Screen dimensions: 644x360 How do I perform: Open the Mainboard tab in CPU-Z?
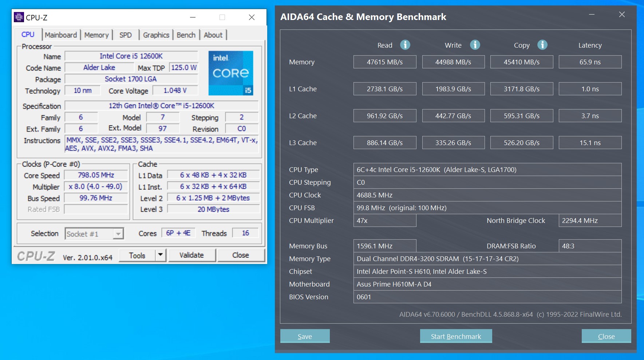click(61, 35)
